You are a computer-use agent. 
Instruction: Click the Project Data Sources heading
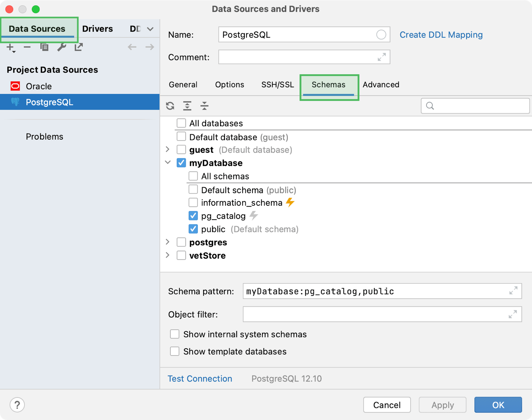point(52,70)
